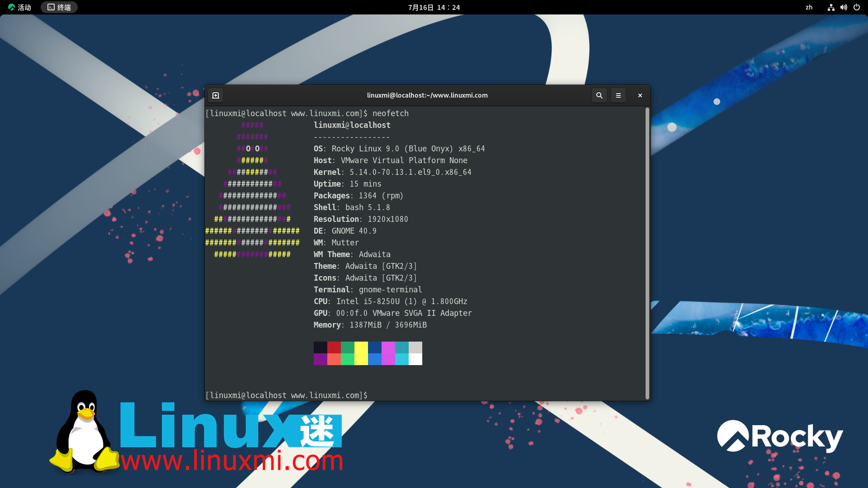Click the power icon in the top bar

tap(857, 7)
